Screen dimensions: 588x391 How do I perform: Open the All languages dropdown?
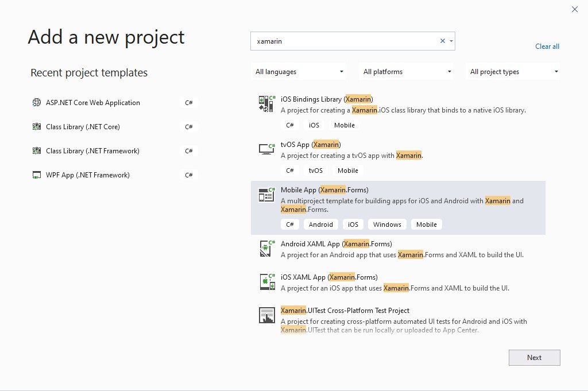[299, 72]
